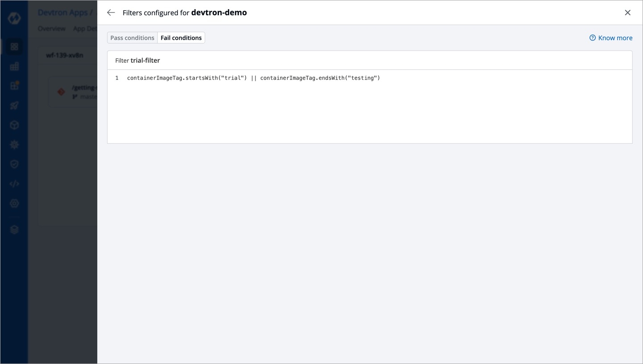Click the help circle icon near Know more

tap(593, 38)
